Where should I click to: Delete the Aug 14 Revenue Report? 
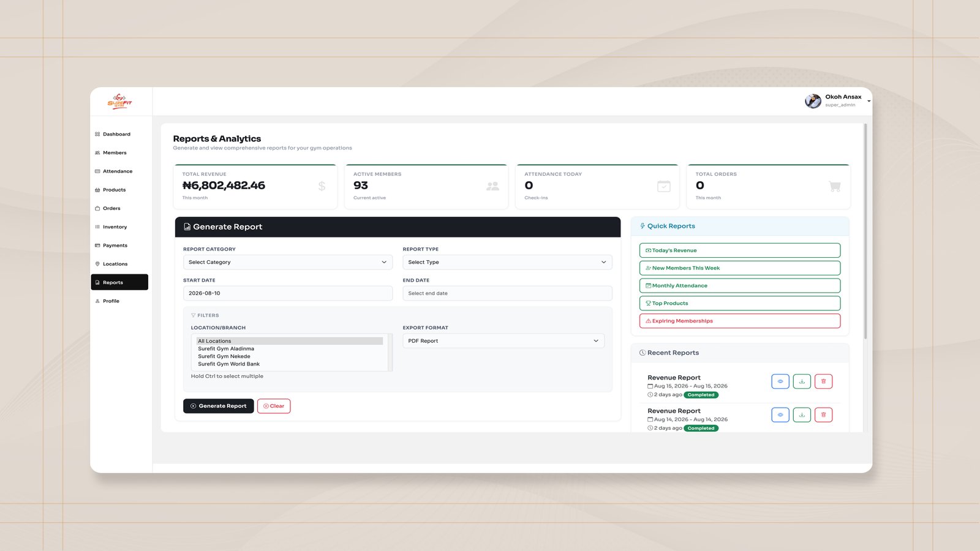click(x=824, y=415)
